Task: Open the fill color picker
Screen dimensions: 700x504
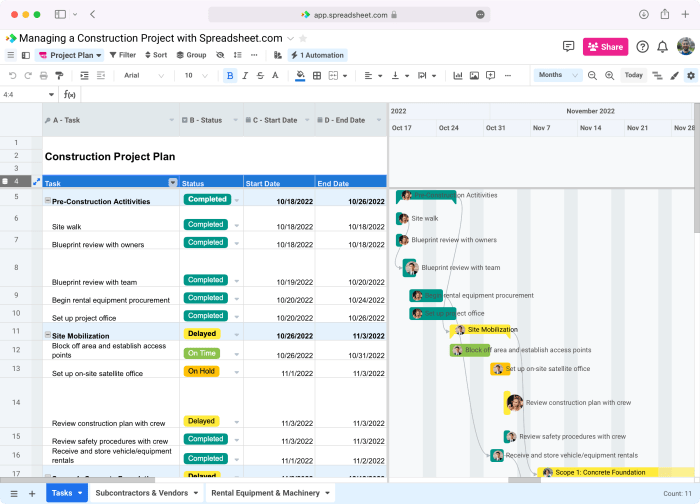Action: click(298, 75)
